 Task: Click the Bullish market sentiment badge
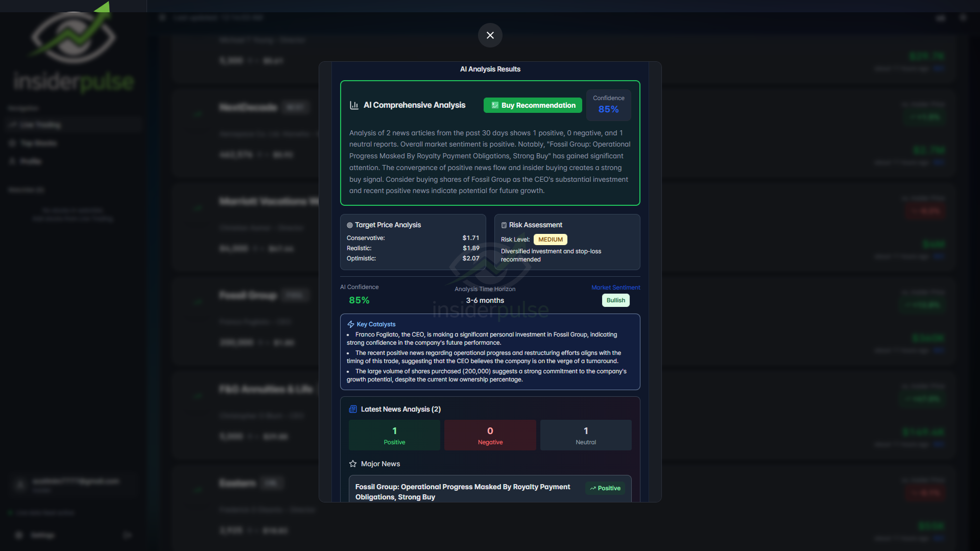pyautogui.click(x=615, y=300)
